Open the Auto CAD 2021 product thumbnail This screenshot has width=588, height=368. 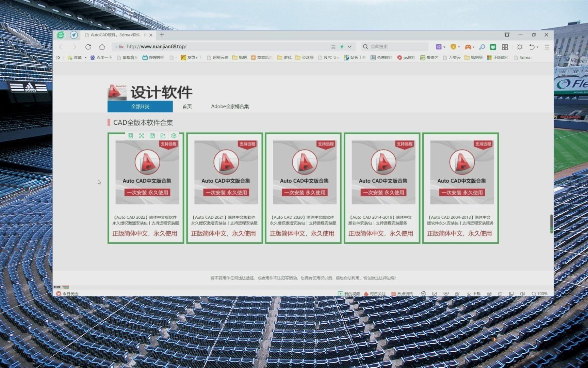226,172
